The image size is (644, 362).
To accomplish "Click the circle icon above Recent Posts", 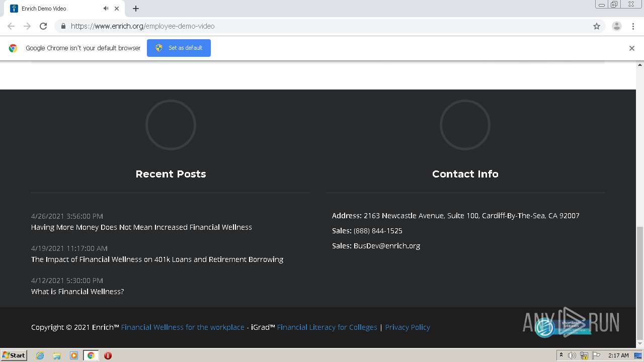I will click(x=171, y=125).
